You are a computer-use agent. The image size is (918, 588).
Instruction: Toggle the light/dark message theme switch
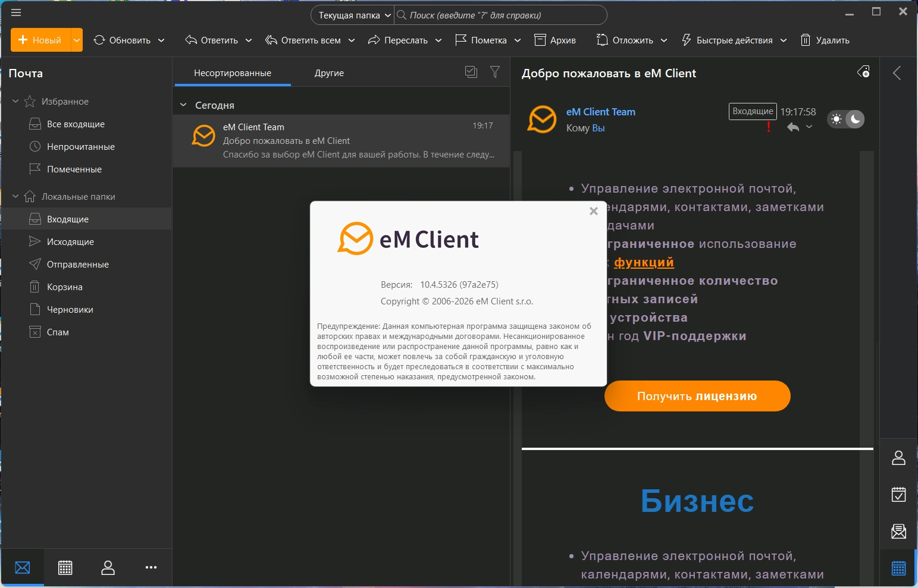pos(845,119)
